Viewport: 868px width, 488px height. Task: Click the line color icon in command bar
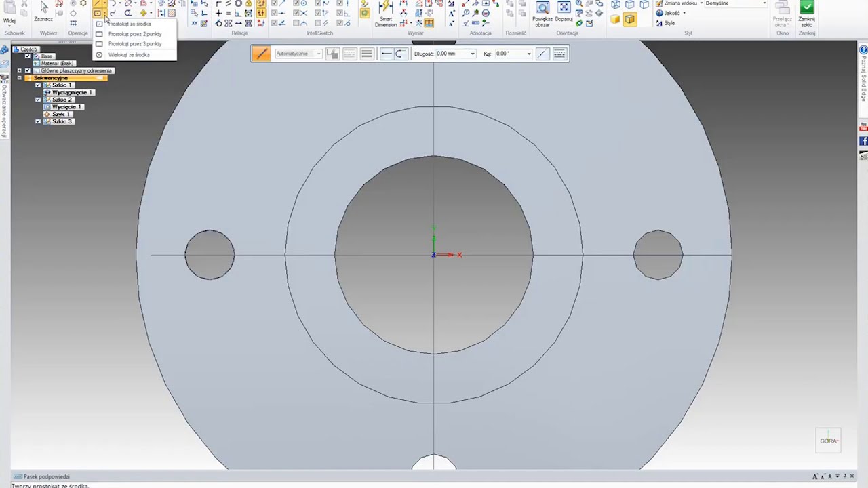pos(332,54)
